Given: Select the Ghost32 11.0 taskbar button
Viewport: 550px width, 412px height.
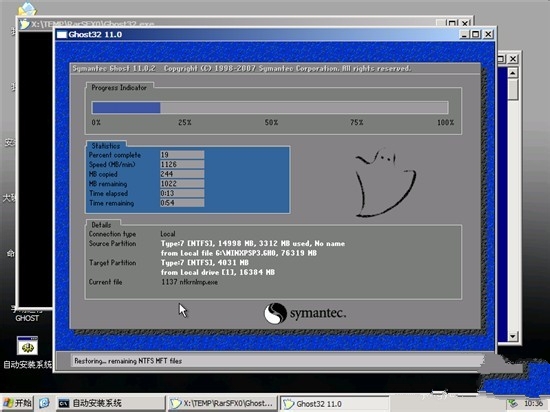Looking at the screenshot, I should point(334,404).
